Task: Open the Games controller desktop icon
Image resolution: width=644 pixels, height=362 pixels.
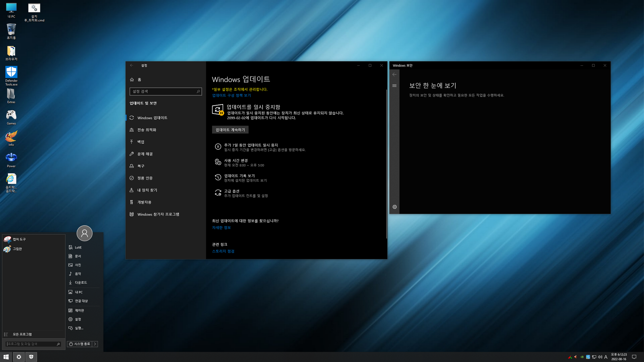Action: [x=11, y=117]
